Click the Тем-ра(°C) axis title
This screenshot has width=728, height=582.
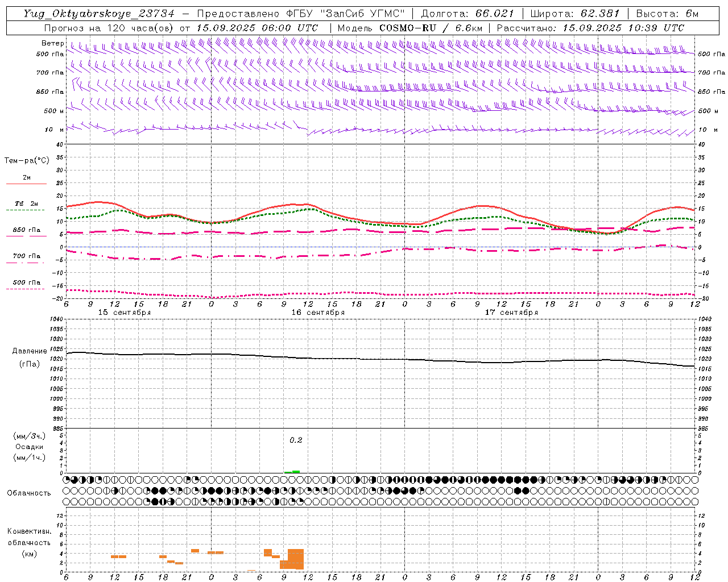click(27, 161)
